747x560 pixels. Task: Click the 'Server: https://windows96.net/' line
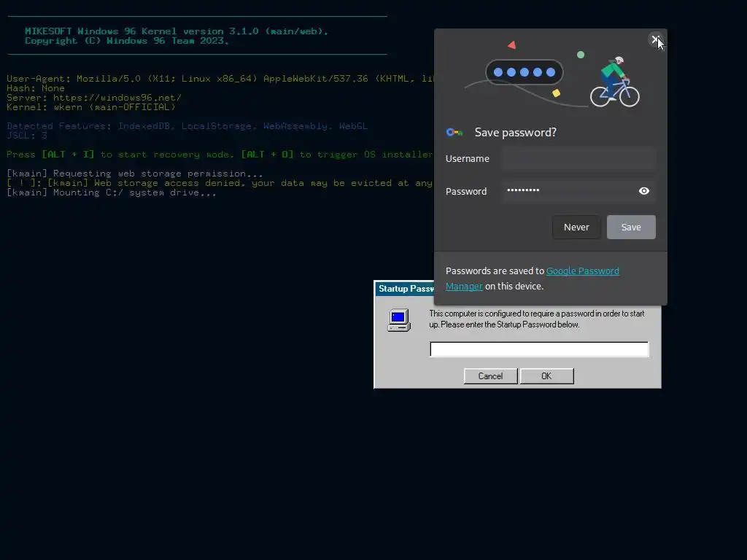tap(94, 98)
